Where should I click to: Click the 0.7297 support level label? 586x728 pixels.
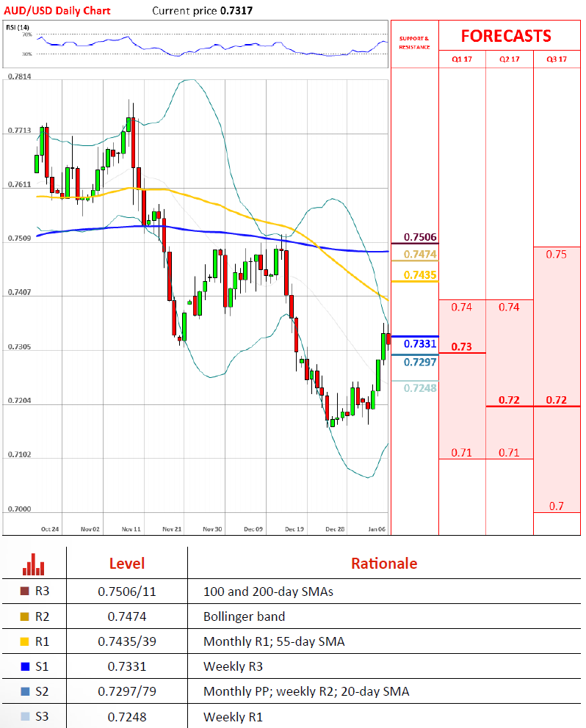tap(420, 362)
